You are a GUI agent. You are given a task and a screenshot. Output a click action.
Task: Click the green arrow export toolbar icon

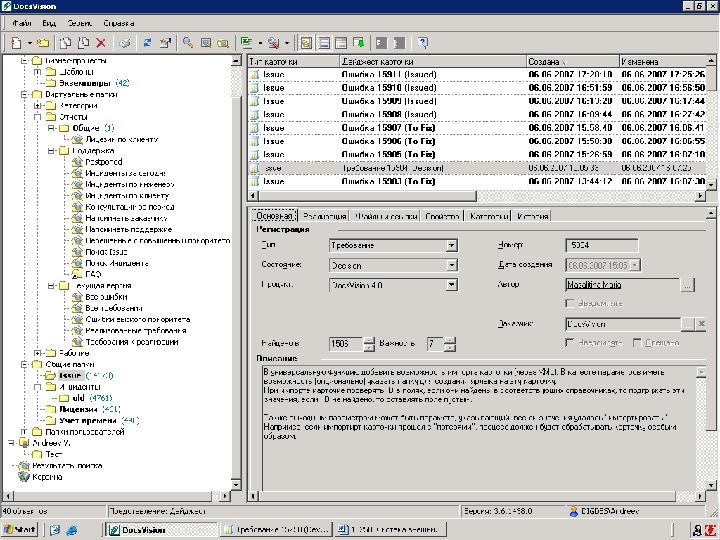click(x=360, y=43)
